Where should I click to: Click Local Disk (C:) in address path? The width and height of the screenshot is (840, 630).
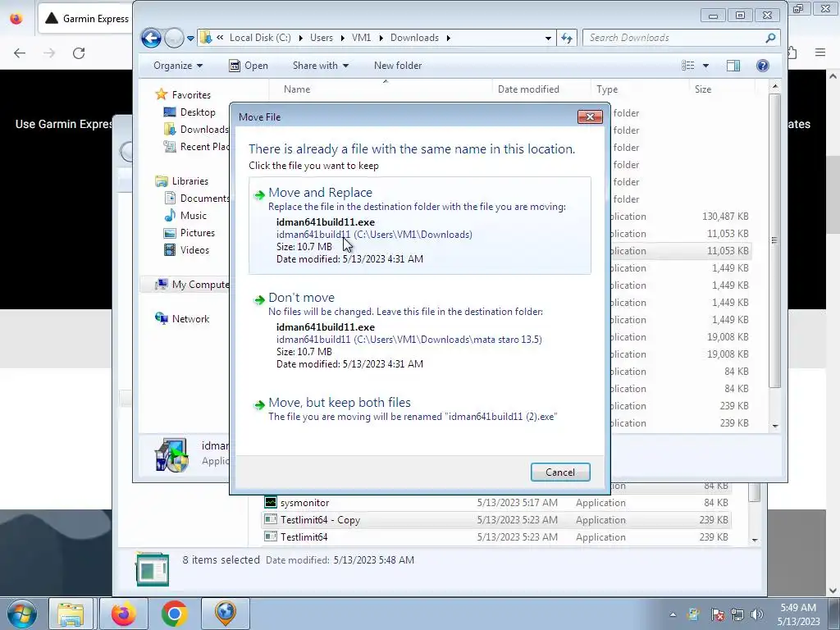click(x=260, y=38)
